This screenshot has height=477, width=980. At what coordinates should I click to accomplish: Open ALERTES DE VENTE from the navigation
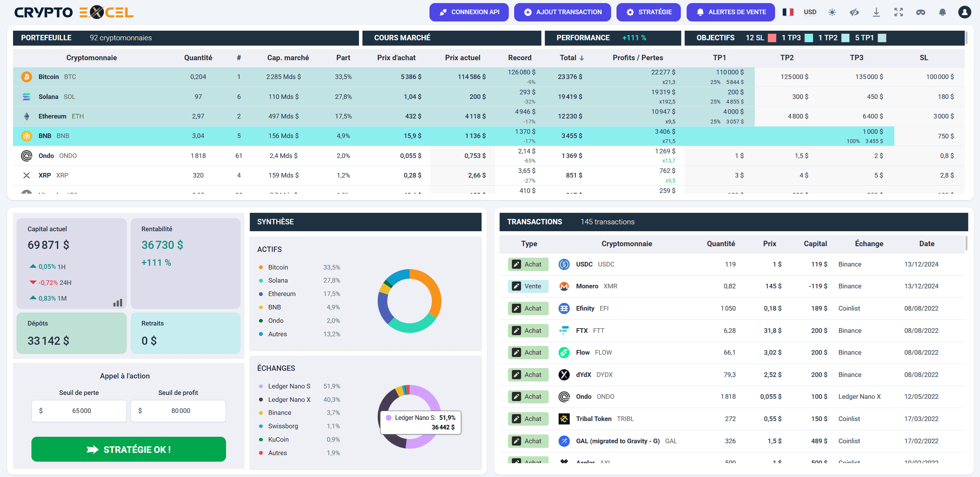click(x=730, y=12)
